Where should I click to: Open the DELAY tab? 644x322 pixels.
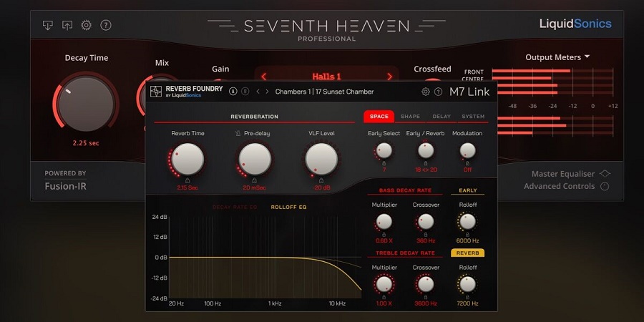pos(441,117)
